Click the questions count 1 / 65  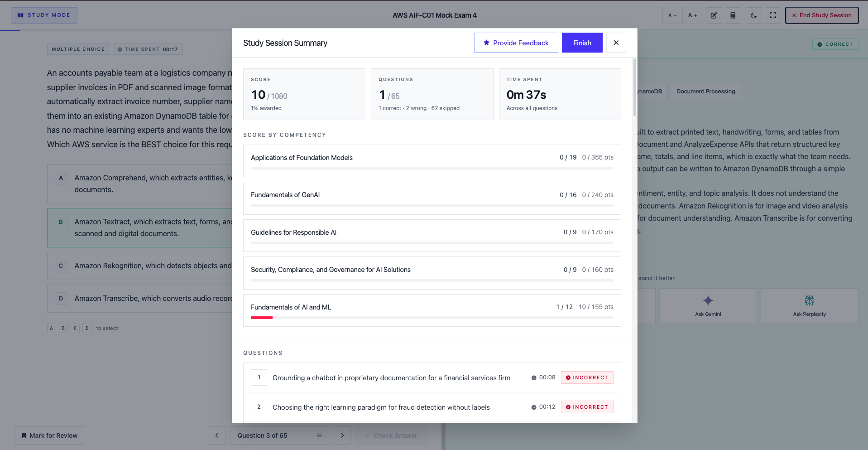point(389,95)
